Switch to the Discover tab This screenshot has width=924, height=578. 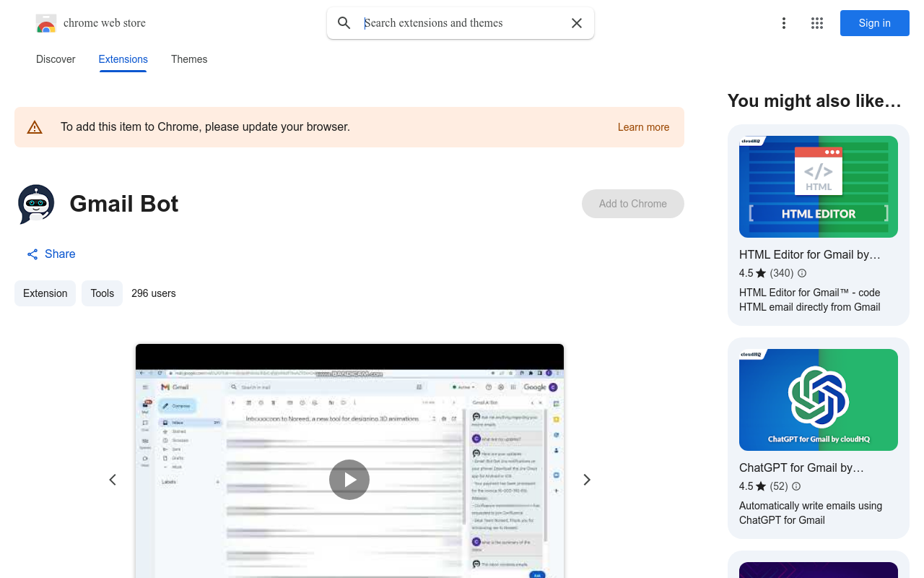(56, 59)
